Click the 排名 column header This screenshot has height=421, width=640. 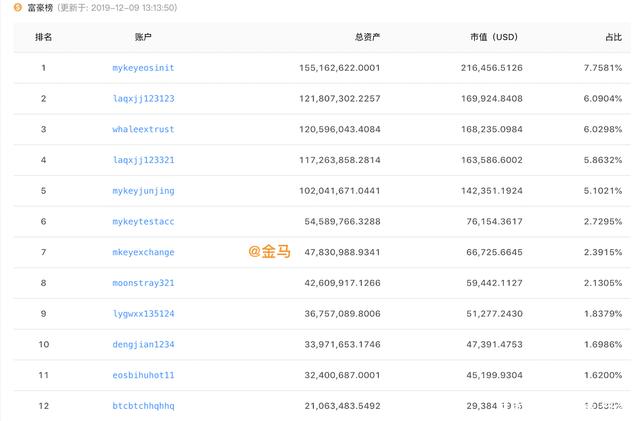point(43,37)
